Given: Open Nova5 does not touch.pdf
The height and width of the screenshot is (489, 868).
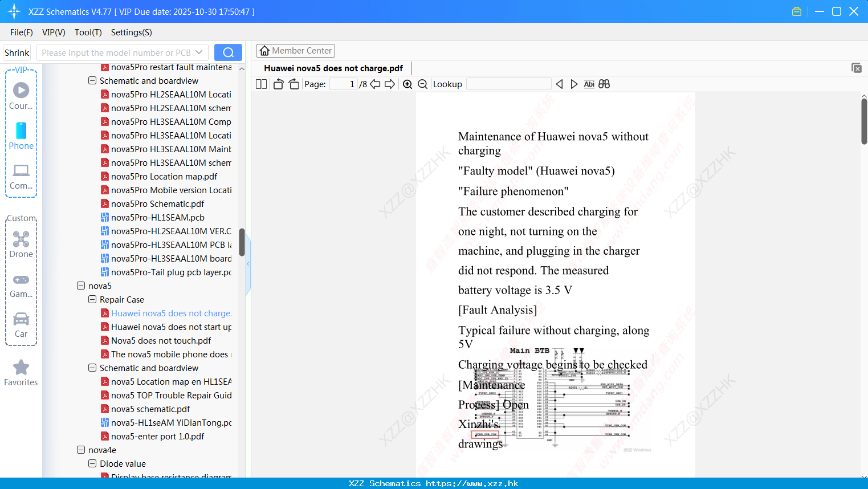Looking at the screenshot, I should 156,341.
